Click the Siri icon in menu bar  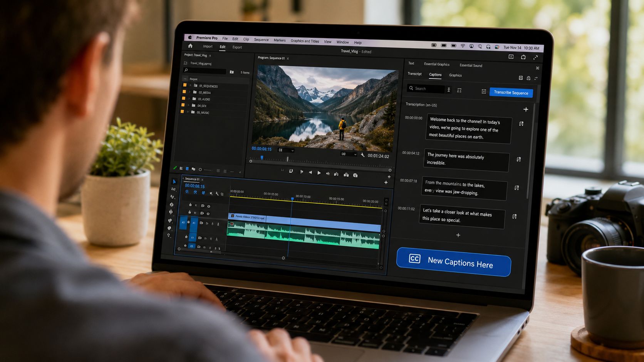497,47
